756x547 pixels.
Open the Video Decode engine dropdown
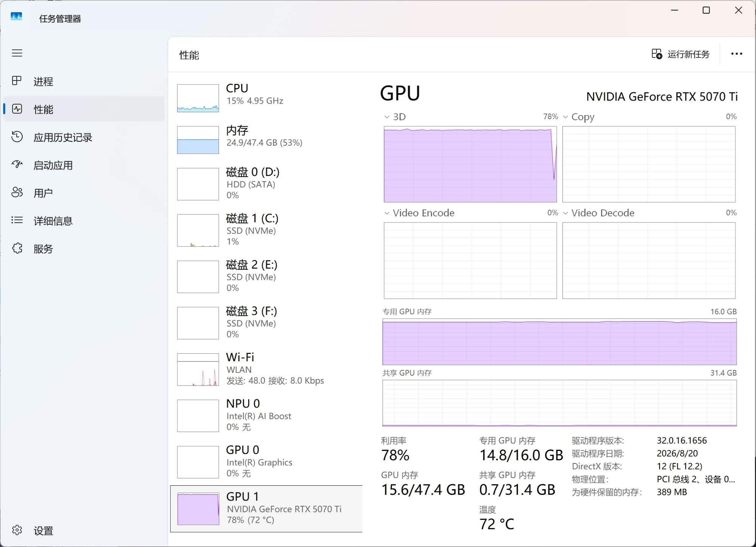[565, 213]
